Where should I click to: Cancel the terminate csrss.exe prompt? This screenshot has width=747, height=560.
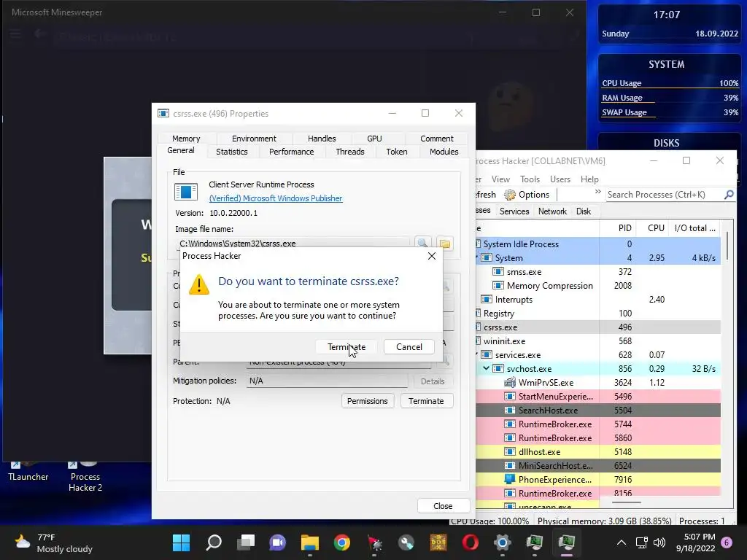coord(409,346)
